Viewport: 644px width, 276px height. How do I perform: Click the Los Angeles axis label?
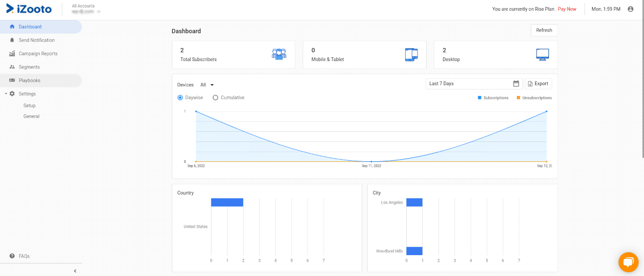(392, 203)
